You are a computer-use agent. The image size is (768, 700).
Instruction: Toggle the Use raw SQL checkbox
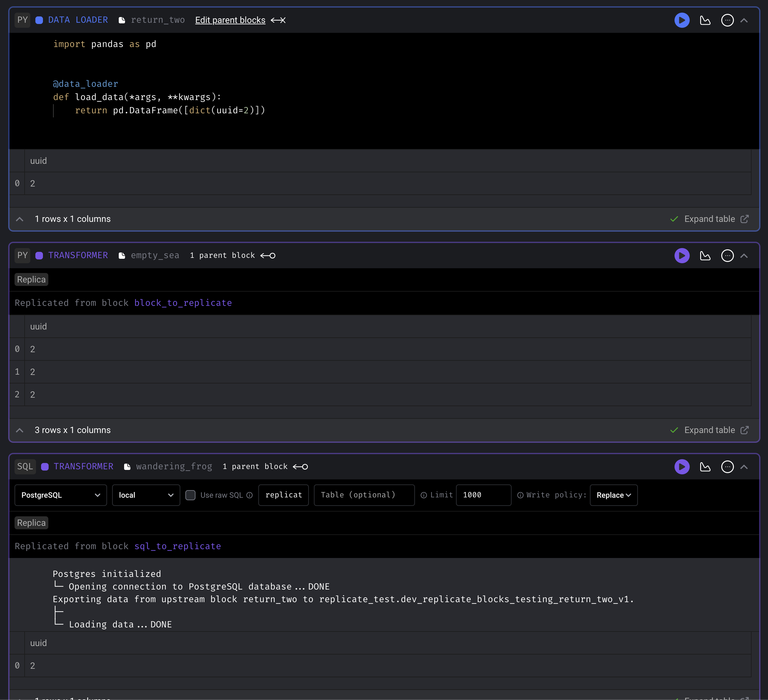pos(190,495)
